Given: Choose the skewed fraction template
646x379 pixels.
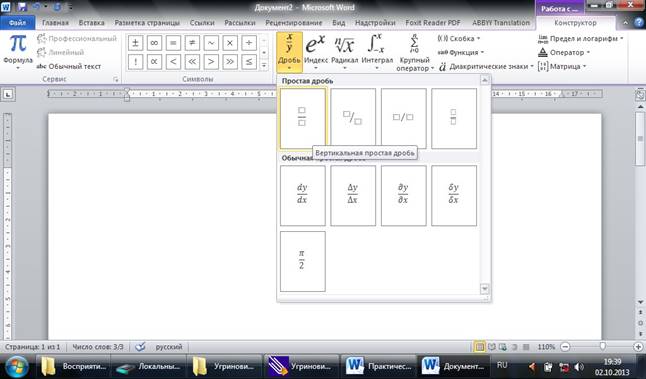Looking at the screenshot, I should [353, 118].
